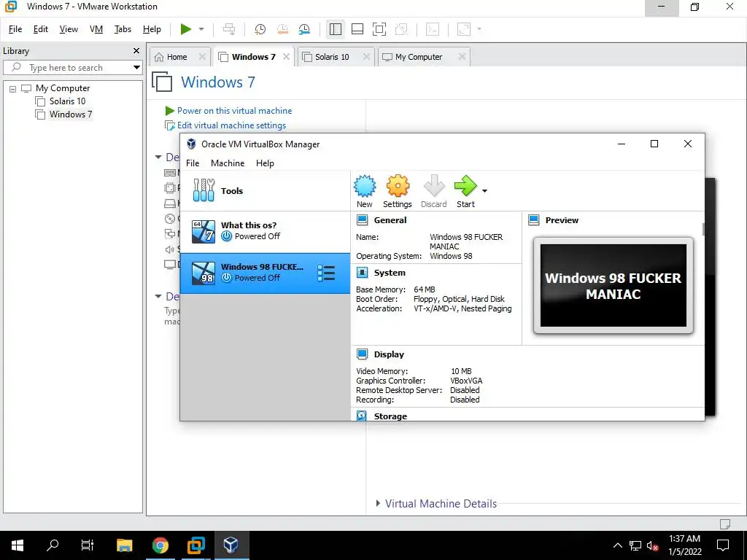Close the Solaris 10 tab
Screen dimensions: 747x560
366,57
